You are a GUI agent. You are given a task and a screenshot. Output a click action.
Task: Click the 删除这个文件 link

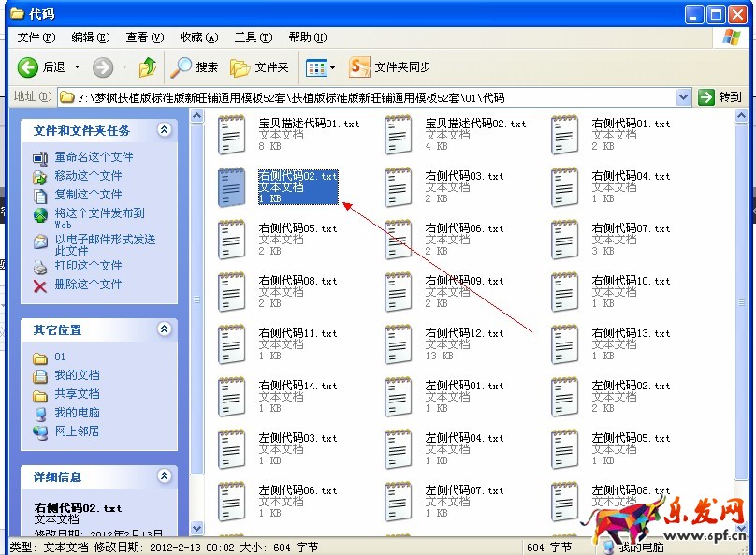pyautogui.click(x=88, y=285)
